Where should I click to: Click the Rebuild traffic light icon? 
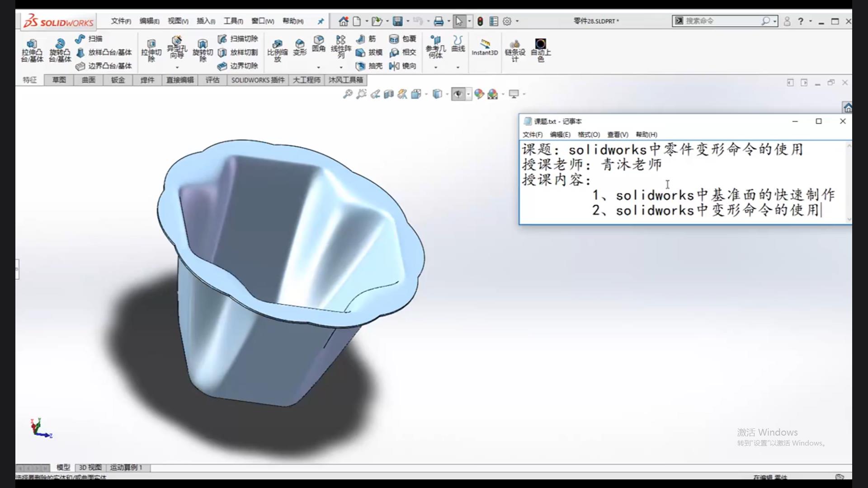pos(480,21)
